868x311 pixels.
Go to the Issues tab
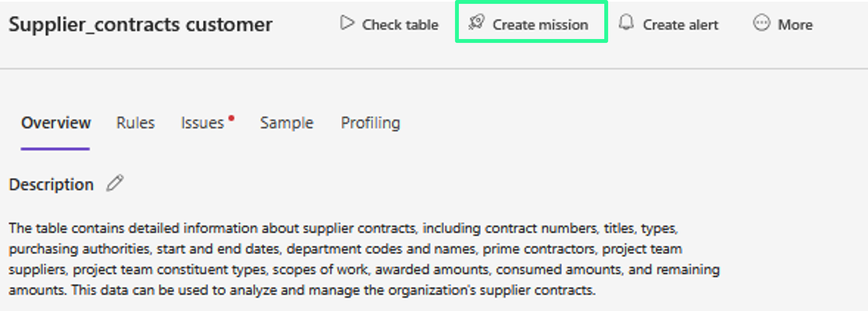click(x=202, y=123)
